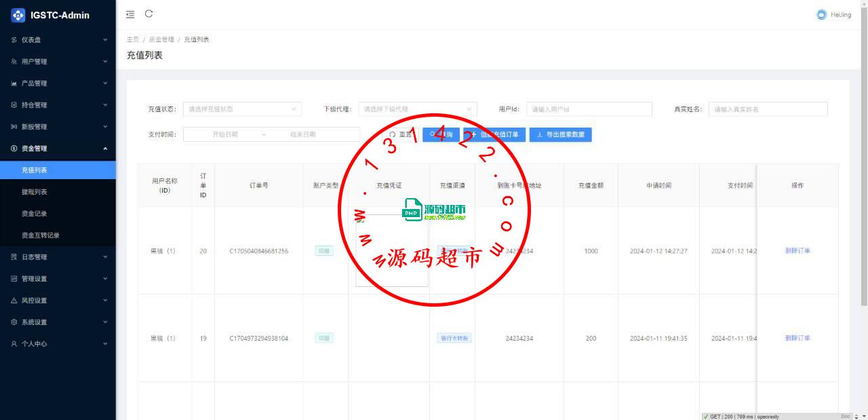Click the 操作 column header

(797, 185)
